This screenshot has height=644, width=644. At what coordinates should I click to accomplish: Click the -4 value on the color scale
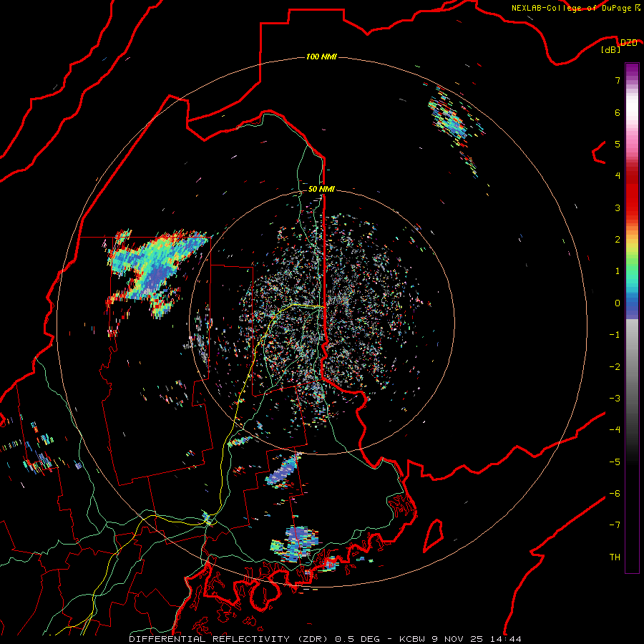tap(615, 429)
